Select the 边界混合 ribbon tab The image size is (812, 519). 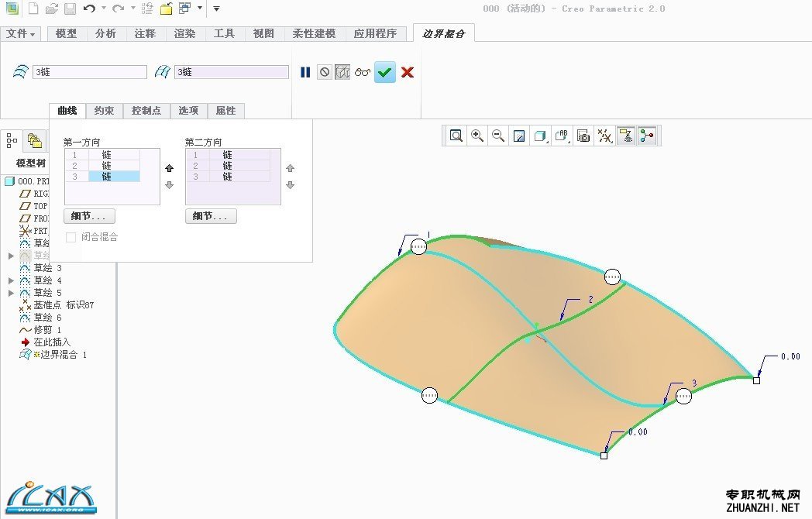click(x=444, y=33)
